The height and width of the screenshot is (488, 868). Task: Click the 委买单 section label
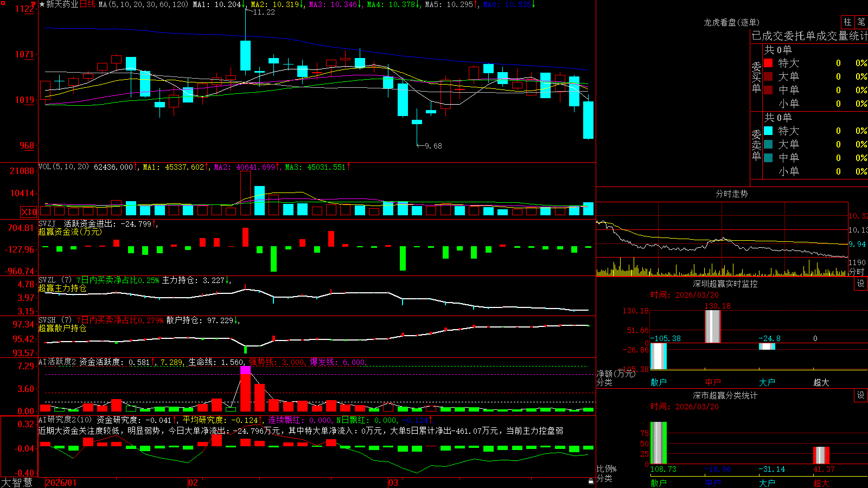756,77
